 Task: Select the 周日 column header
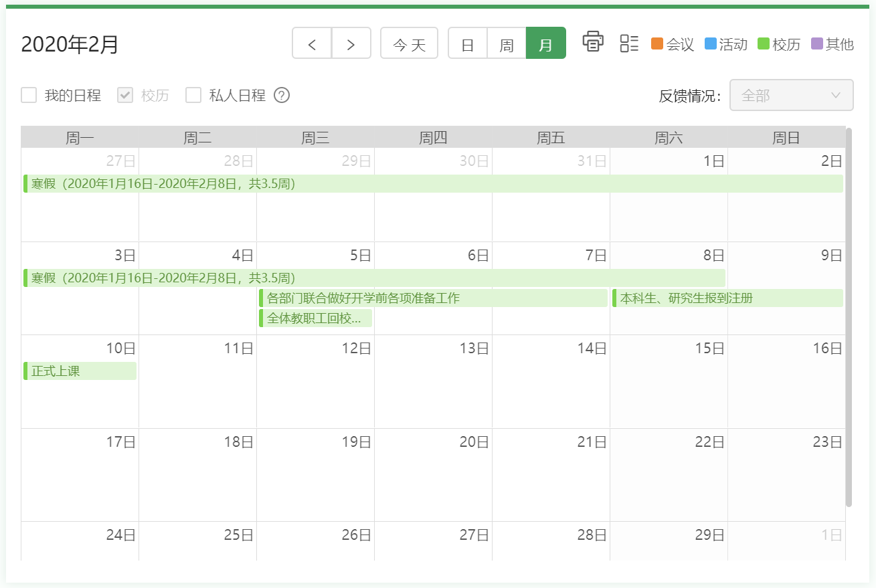786,138
